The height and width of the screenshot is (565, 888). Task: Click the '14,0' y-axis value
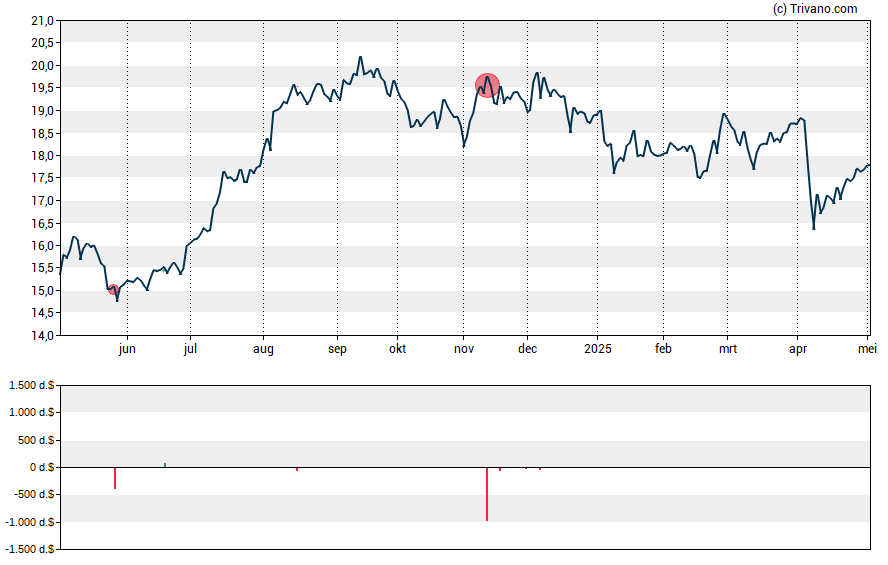point(42,336)
